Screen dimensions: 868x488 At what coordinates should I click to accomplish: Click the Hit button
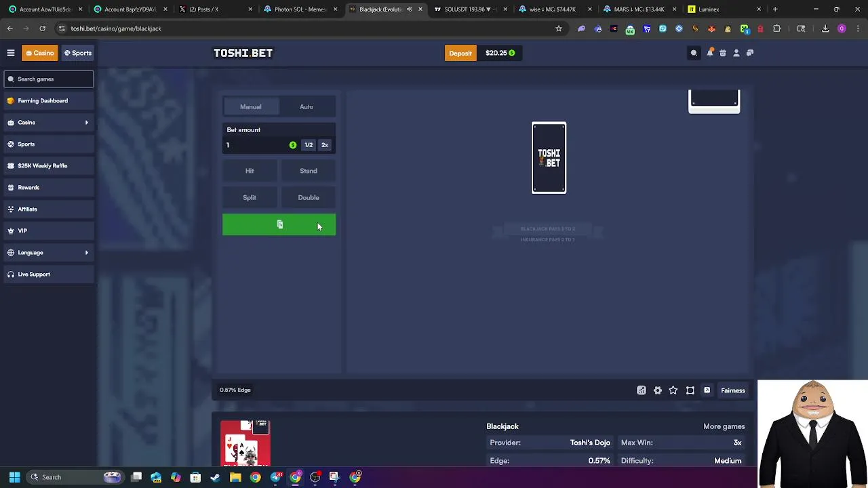point(250,171)
